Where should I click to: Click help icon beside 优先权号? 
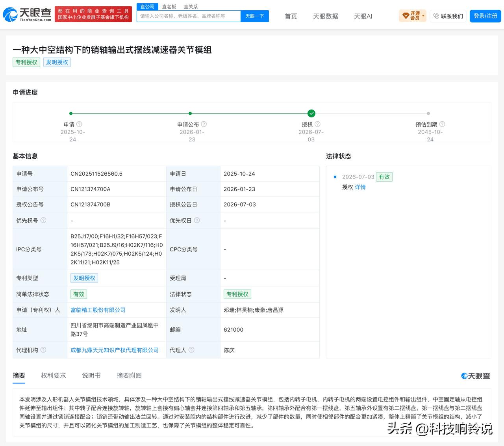click(43, 220)
